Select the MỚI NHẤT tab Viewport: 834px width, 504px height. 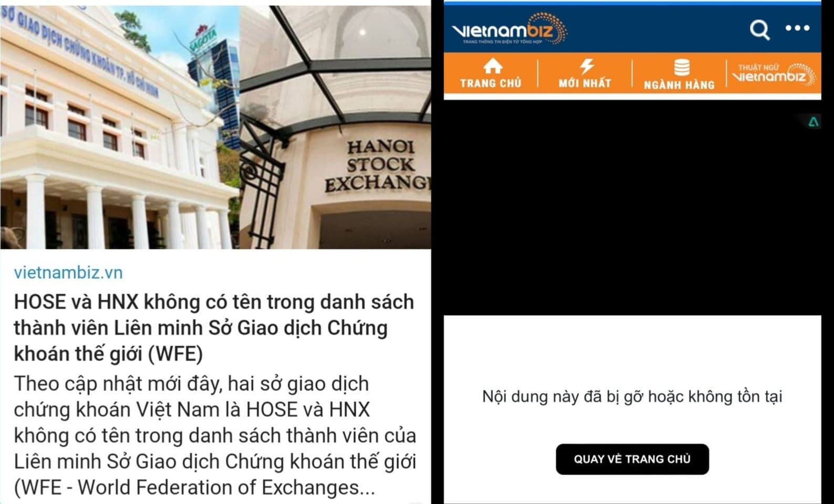click(585, 74)
